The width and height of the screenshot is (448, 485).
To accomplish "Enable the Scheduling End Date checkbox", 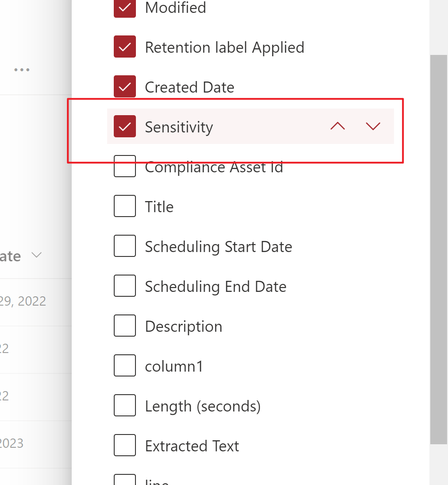I will 124,286.
